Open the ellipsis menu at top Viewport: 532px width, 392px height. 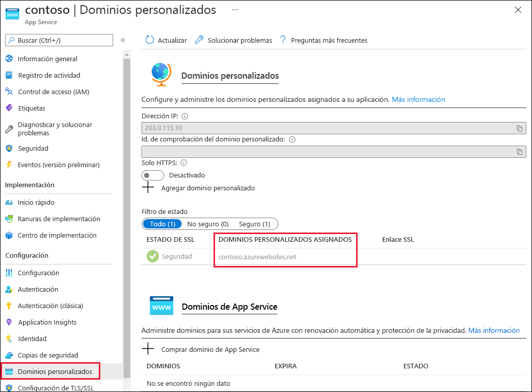(235, 9)
